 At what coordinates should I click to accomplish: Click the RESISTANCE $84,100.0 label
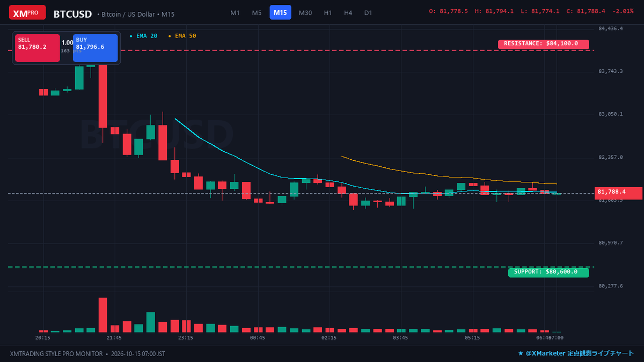544,45
